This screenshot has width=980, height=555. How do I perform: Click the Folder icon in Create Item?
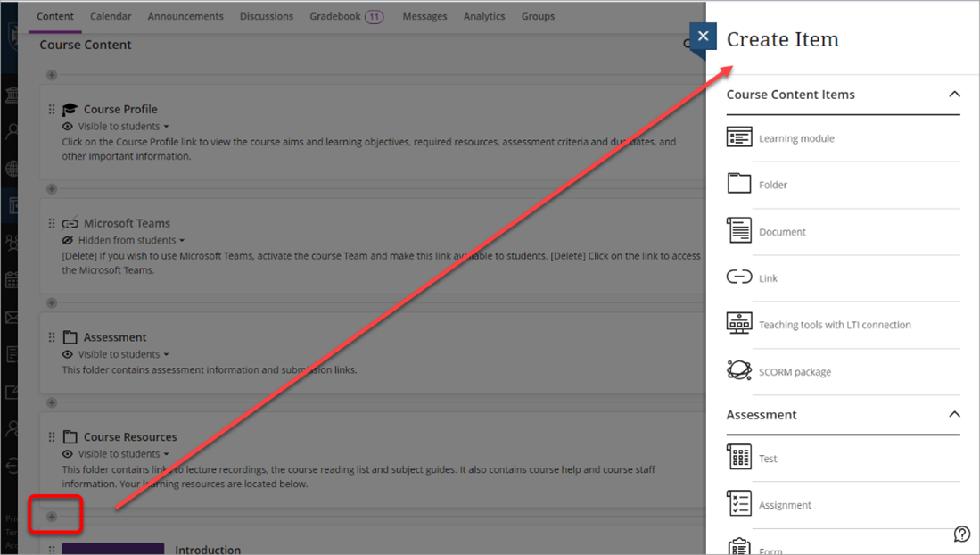point(739,184)
